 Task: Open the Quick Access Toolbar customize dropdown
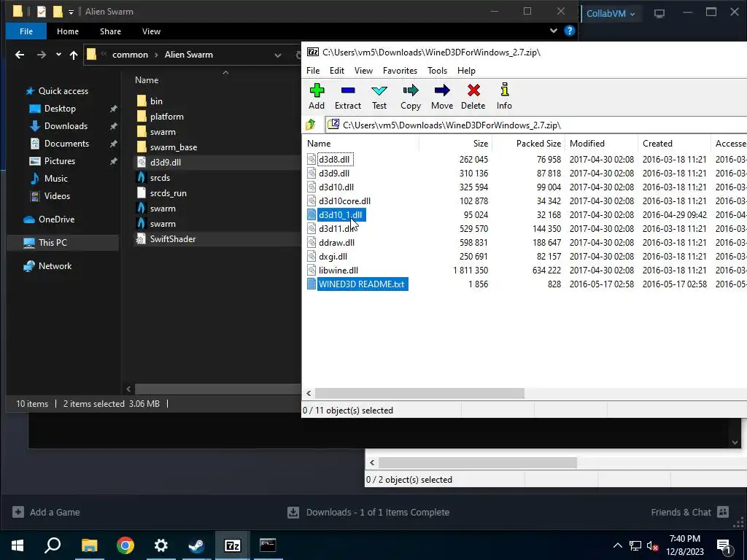pyautogui.click(x=71, y=12)
